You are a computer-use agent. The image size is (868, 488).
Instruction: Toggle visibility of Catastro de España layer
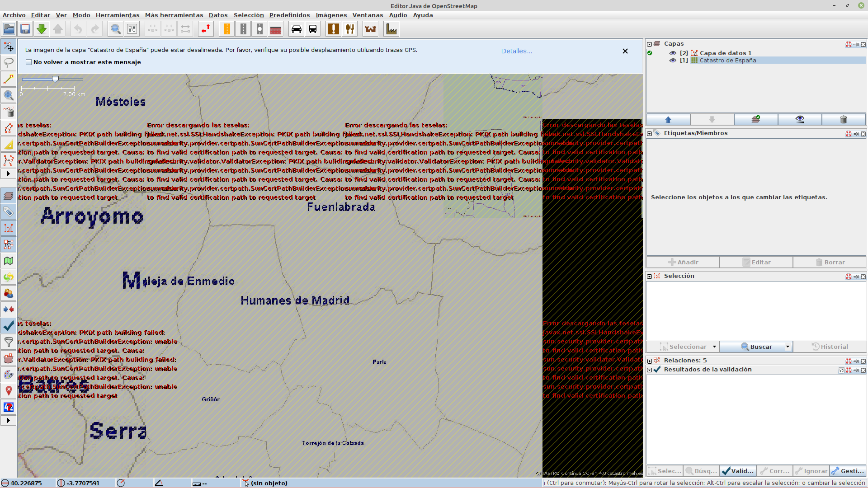point(673,60)
